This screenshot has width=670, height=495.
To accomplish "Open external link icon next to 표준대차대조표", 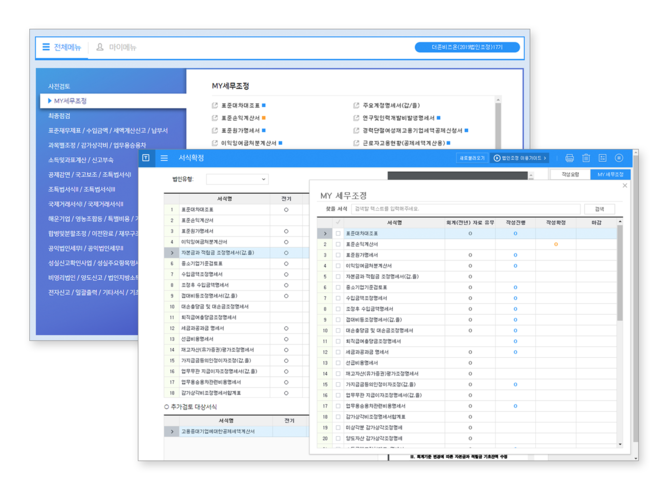I will [x=215, y=105].
